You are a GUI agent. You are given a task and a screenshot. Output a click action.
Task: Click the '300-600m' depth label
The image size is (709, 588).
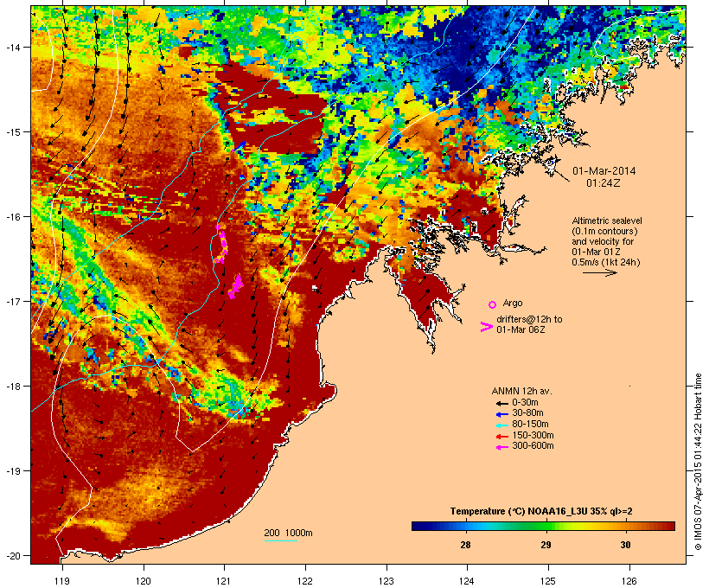click(533, 446)
